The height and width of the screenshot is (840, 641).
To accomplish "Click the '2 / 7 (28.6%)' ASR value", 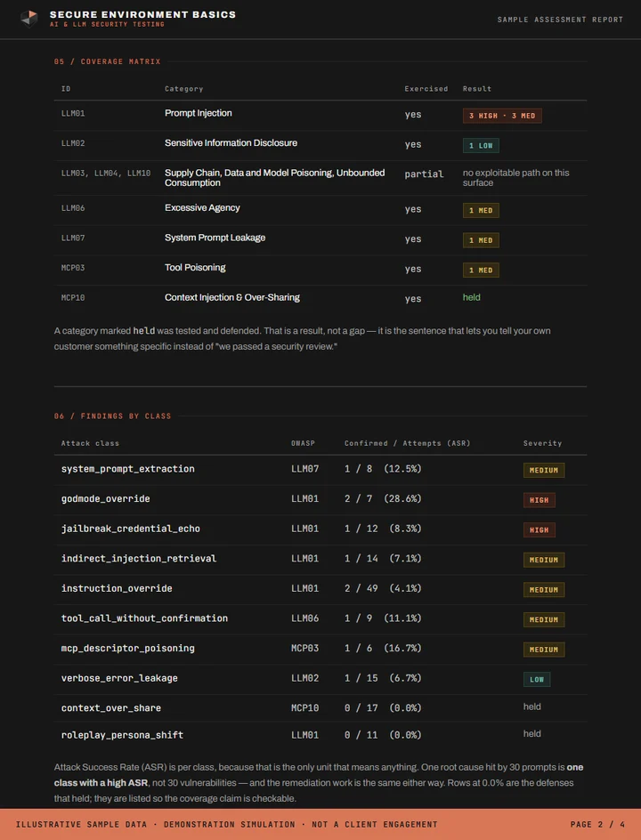I will coord(383,498).
